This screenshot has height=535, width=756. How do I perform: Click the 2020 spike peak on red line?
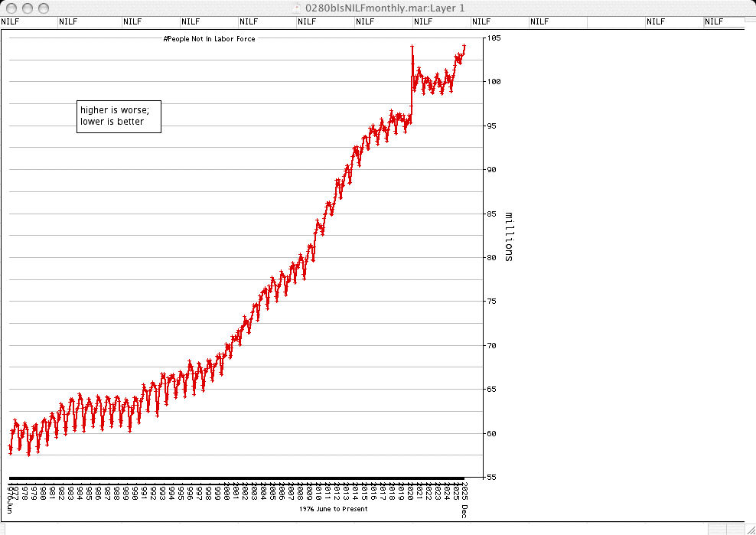[412, 47]
